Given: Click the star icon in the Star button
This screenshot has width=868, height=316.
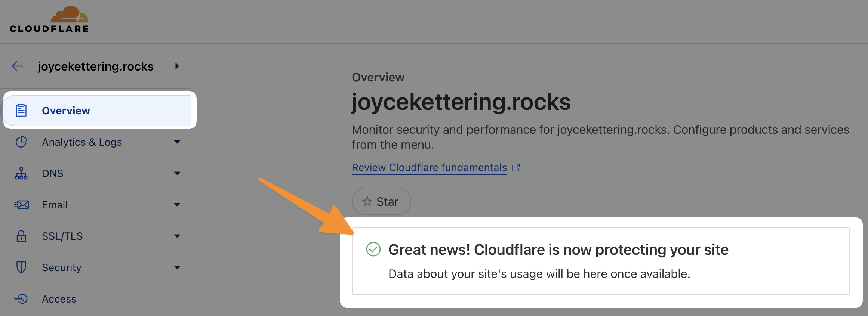Looking at the screenshot, I should (x=367, y=202).
